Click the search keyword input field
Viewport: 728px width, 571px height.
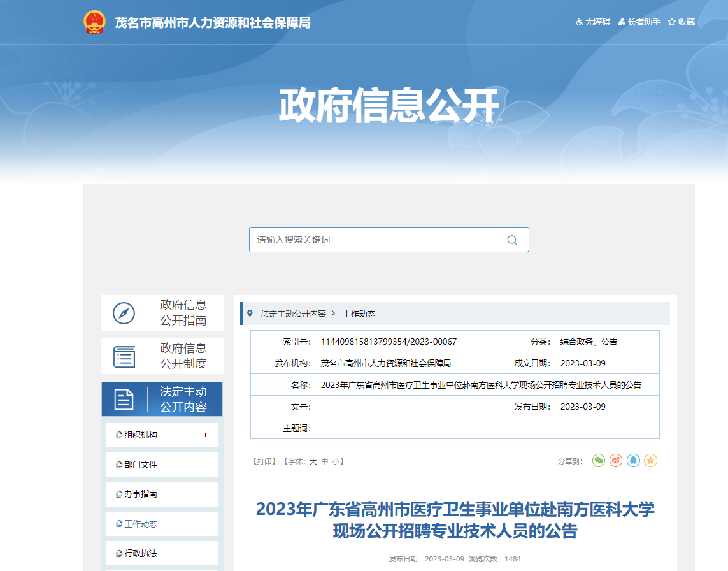376,240
